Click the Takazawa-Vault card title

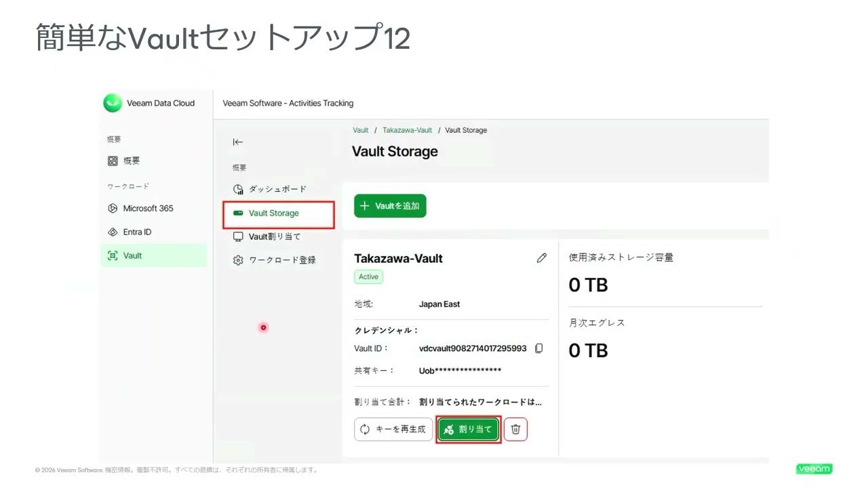398,258
